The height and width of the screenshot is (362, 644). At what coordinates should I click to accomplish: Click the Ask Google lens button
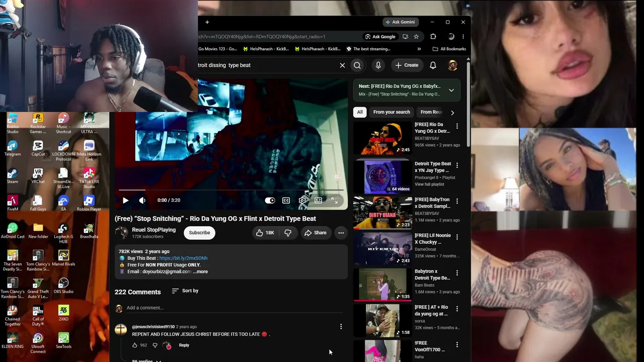point(380,37)
